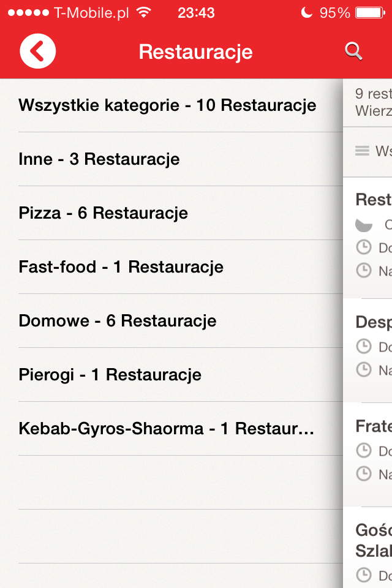Tap the Restauracje header title
The width and height of the screenshot is (392, 588).
click(x=195, y=51)
